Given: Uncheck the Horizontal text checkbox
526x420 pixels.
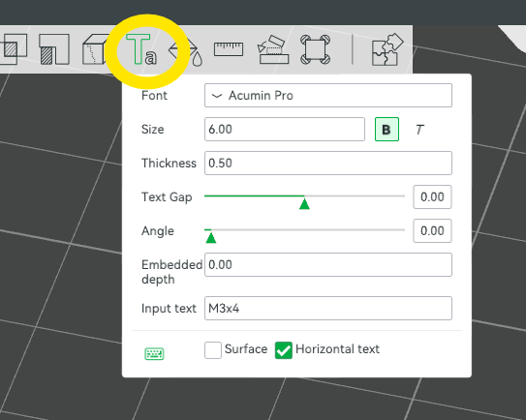Looking at the screenshot, I should click(284, 350).
